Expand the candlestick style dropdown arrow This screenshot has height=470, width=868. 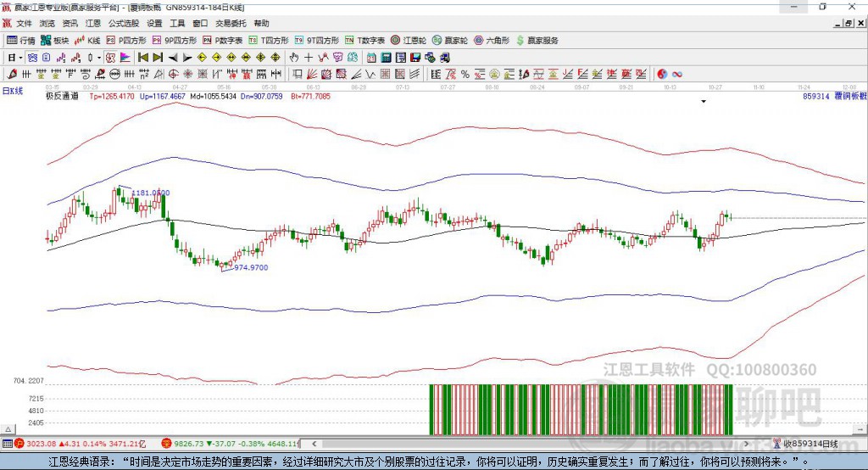(x=99, y=58)
